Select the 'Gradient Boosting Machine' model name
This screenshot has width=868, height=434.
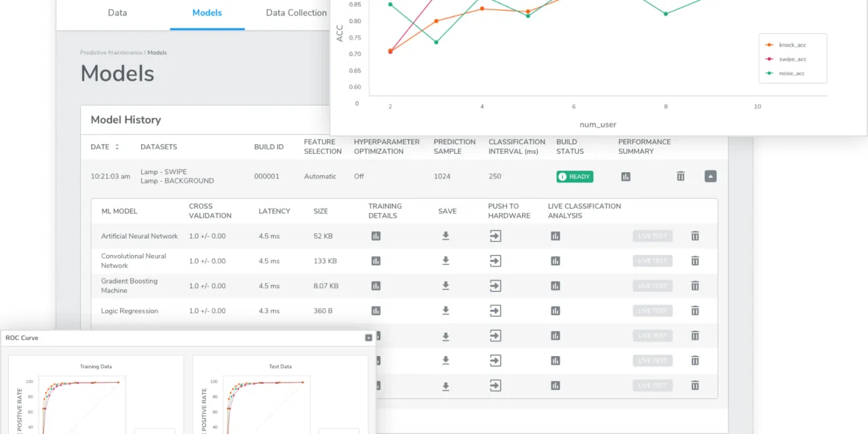(x=130, y=286)
